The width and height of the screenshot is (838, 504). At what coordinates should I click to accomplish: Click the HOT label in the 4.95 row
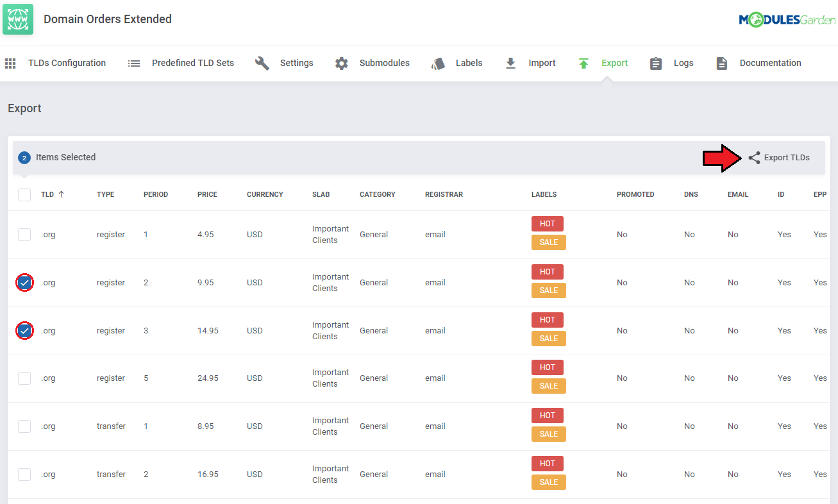(x=548, y=224)
